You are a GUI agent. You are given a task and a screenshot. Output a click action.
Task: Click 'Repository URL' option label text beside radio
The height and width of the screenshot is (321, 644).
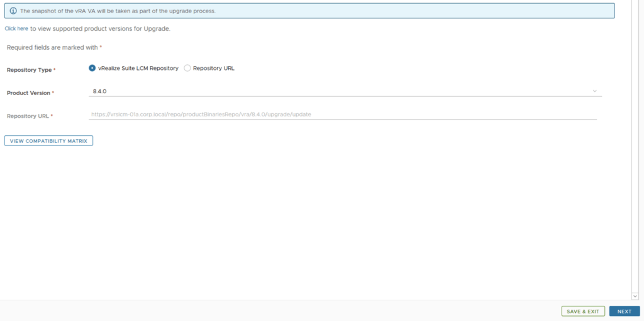point(214,68)
